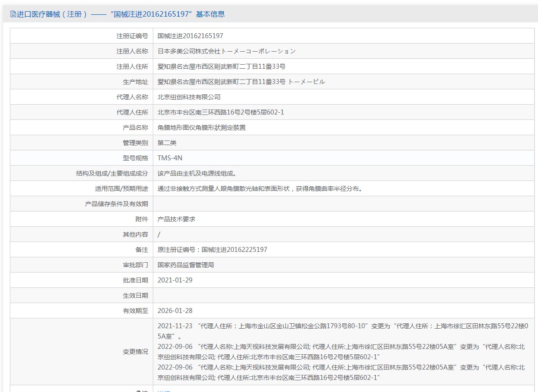The height and width of the screenshot is (392, 538).
Task: Click the 批准日期 label
Action: 135,280
